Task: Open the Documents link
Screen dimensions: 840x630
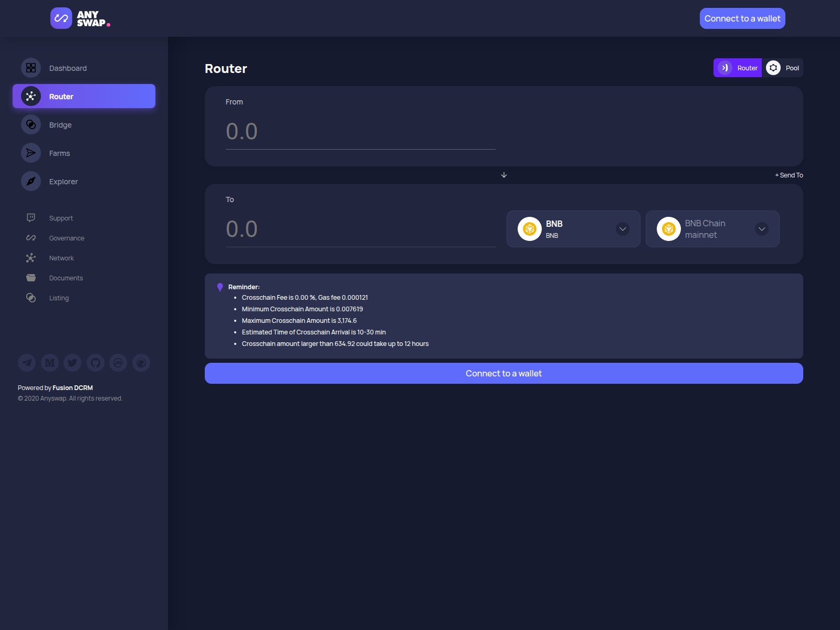Action: [x=66, y=278]
